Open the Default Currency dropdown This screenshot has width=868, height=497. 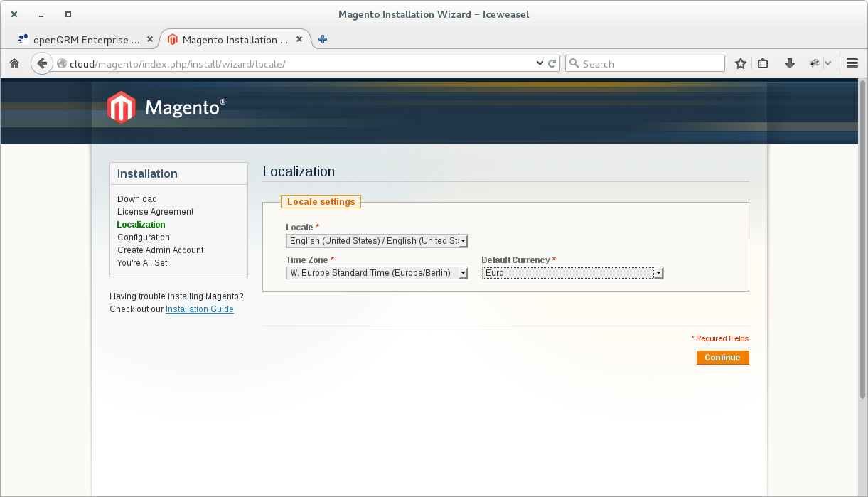[x=572, y=273]
